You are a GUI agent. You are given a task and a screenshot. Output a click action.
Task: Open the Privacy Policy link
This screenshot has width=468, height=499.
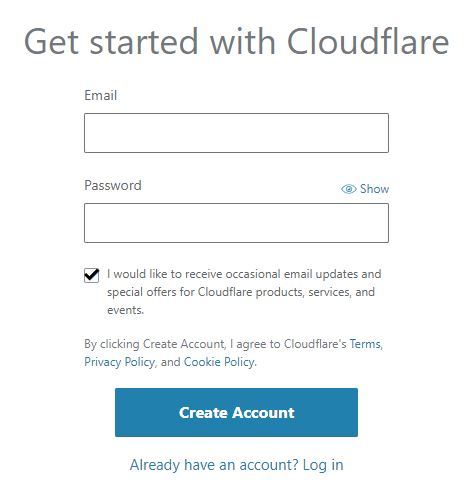pyautogui.click(x=119, y=362)
